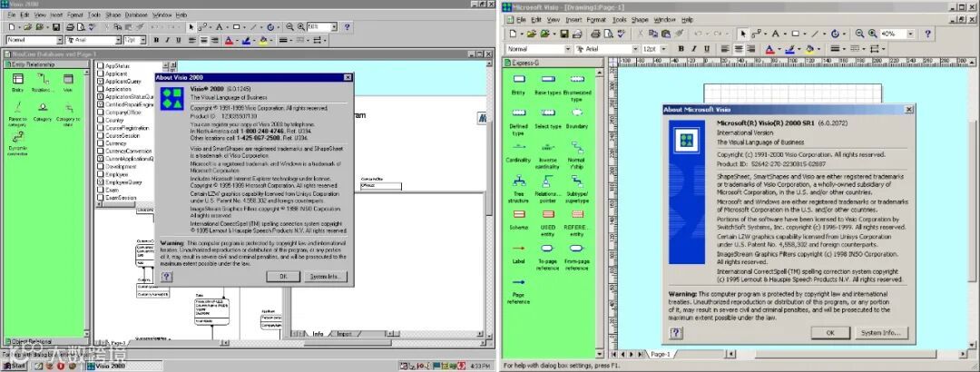Screen dimensions: 980x372
Task: Select View shape in Entity Relationship stencil
Action: 68,83
